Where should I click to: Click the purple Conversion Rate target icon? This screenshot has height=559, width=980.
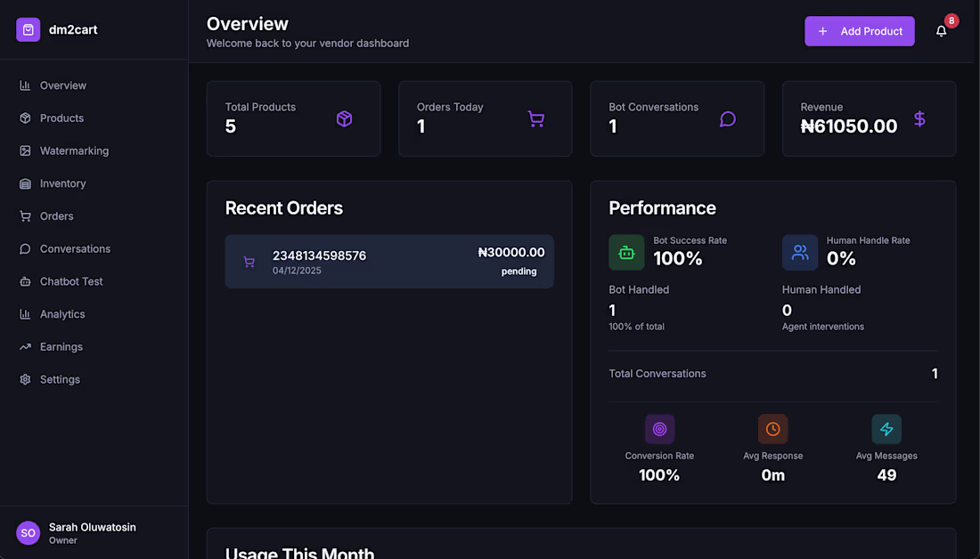click(x=659, y=429)
